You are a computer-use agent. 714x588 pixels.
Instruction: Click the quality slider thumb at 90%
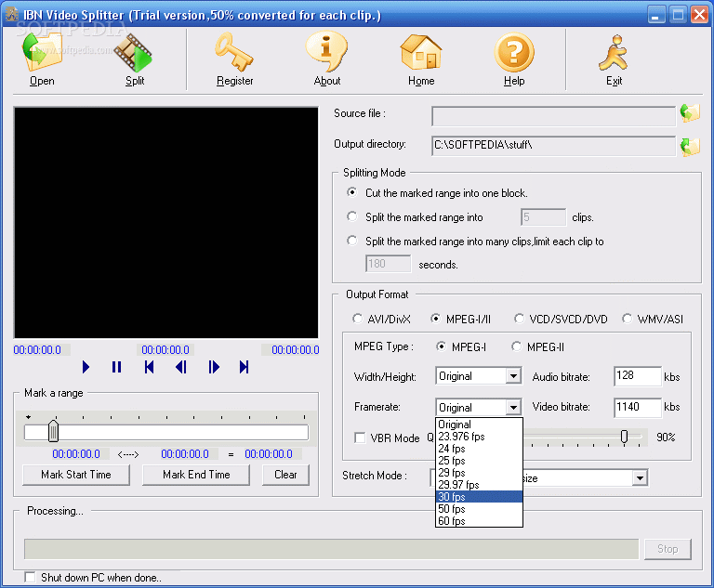(x=625, y=437)
